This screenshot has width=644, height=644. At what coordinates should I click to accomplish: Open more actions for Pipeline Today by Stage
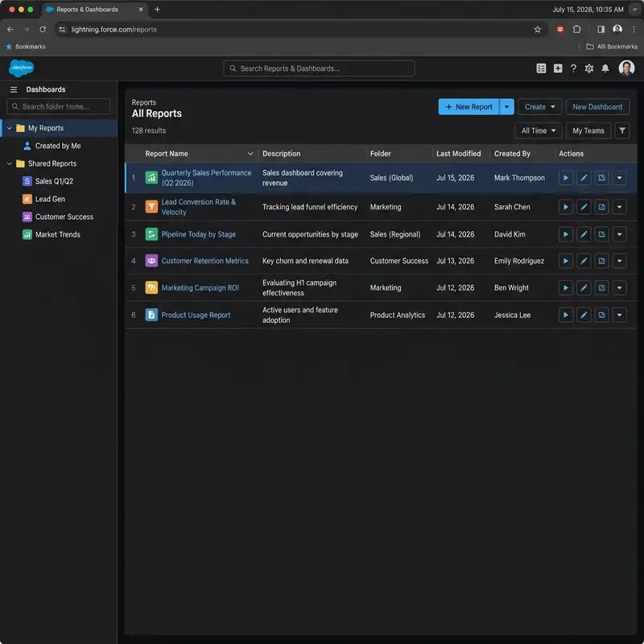tap(619, 234)
